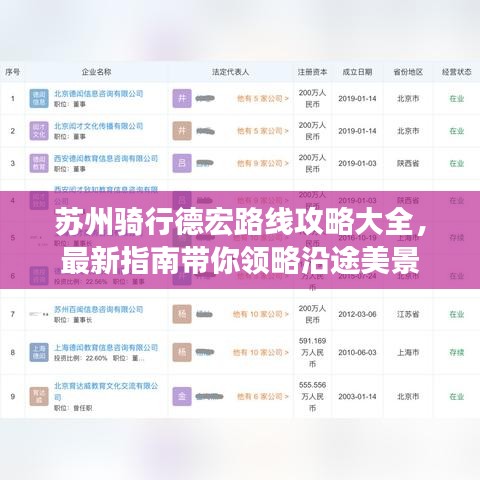The image size is (480, 480).
Task: Select purple 金 avatar in row 9
Action: point(182,396)
